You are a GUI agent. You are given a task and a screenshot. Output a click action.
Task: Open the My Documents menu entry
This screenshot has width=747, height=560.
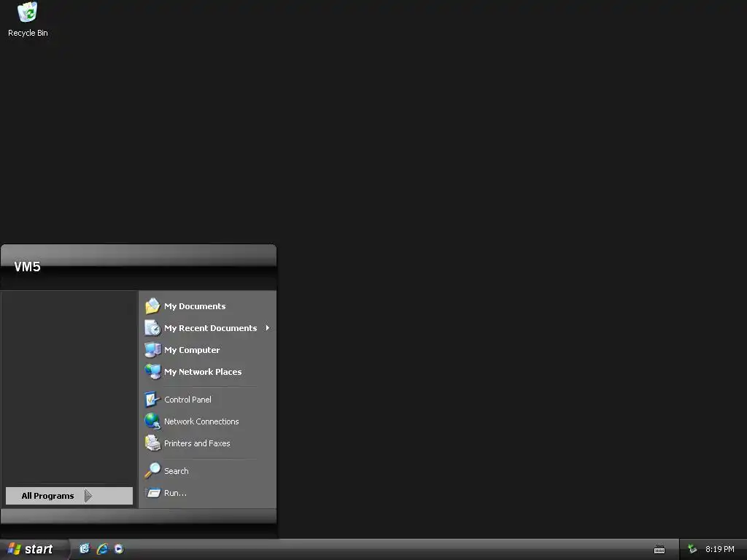coord(208,306)
